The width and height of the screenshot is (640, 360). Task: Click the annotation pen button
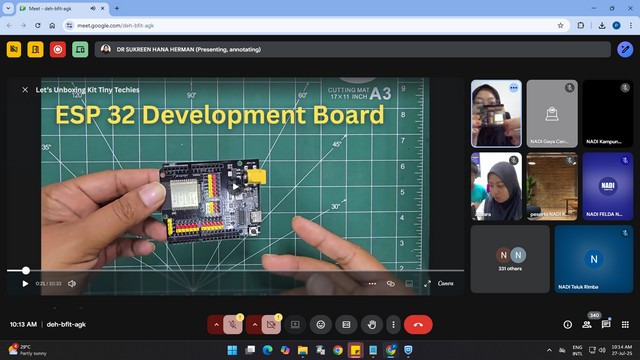pyautogui.click(x=625, y=49)
